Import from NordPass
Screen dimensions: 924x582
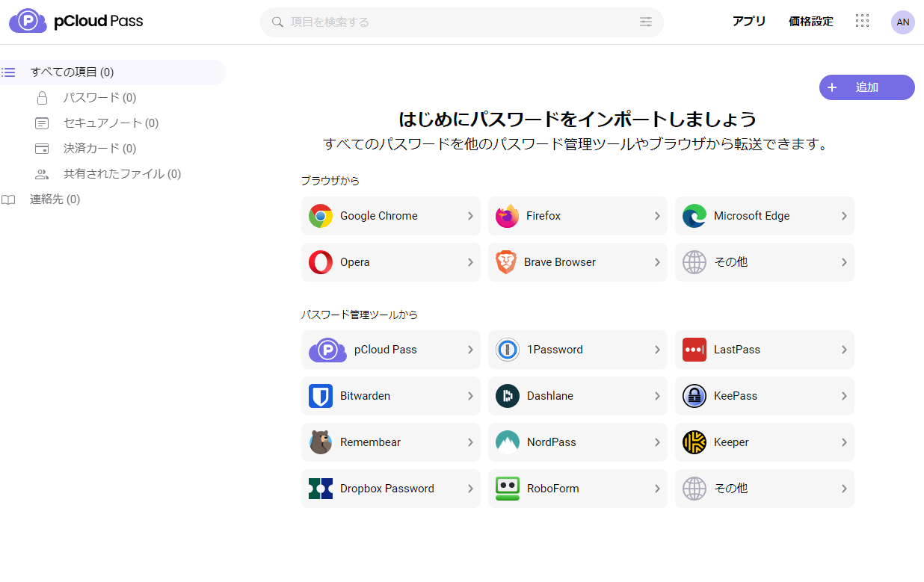(x=578, y=442)
